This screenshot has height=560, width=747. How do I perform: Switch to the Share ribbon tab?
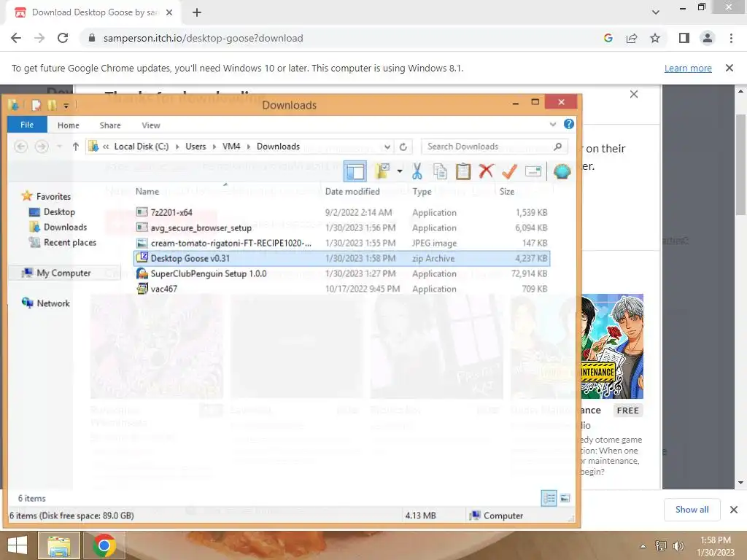110,125
